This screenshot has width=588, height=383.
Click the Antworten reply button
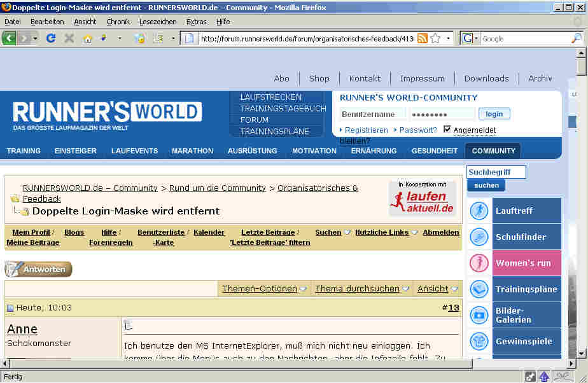pos(39,269)
